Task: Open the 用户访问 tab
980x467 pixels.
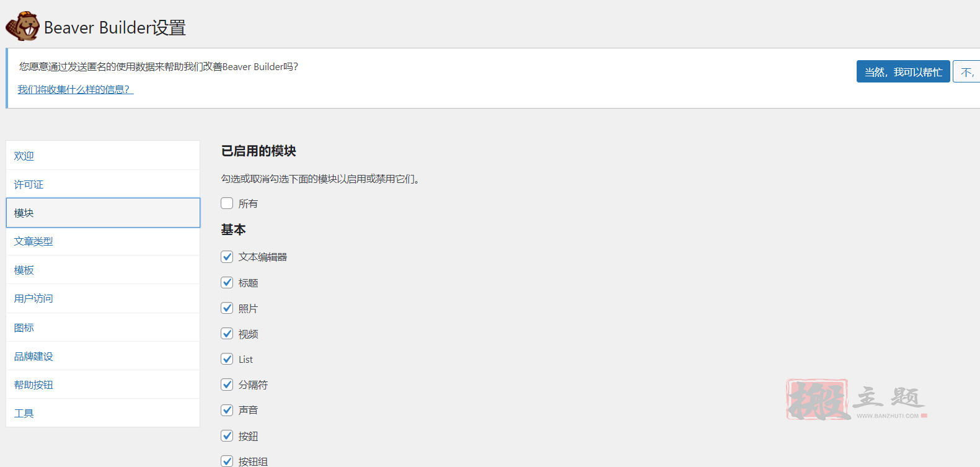Action: (103, 298)
